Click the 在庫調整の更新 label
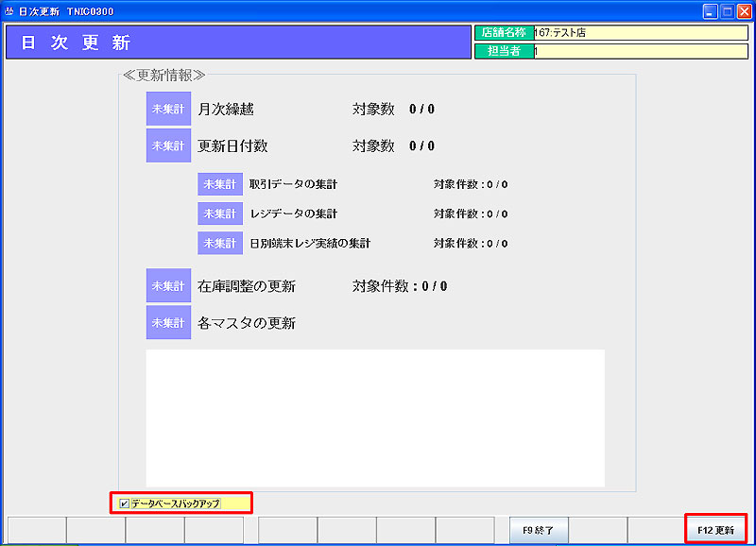The width and height of the screenshot is (756, 546). click(x=247, y=286)
